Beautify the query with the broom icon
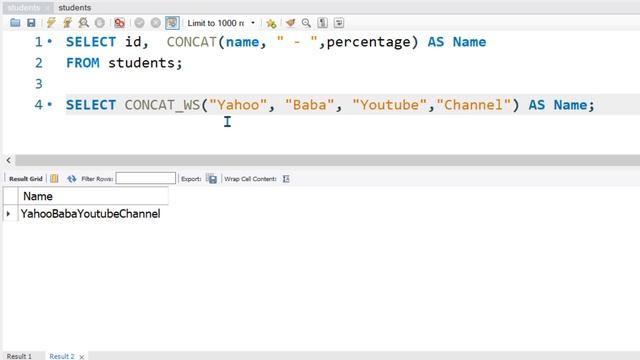This screenshot has height=360, width=640. pyautogui.click(x=290, y=23)
